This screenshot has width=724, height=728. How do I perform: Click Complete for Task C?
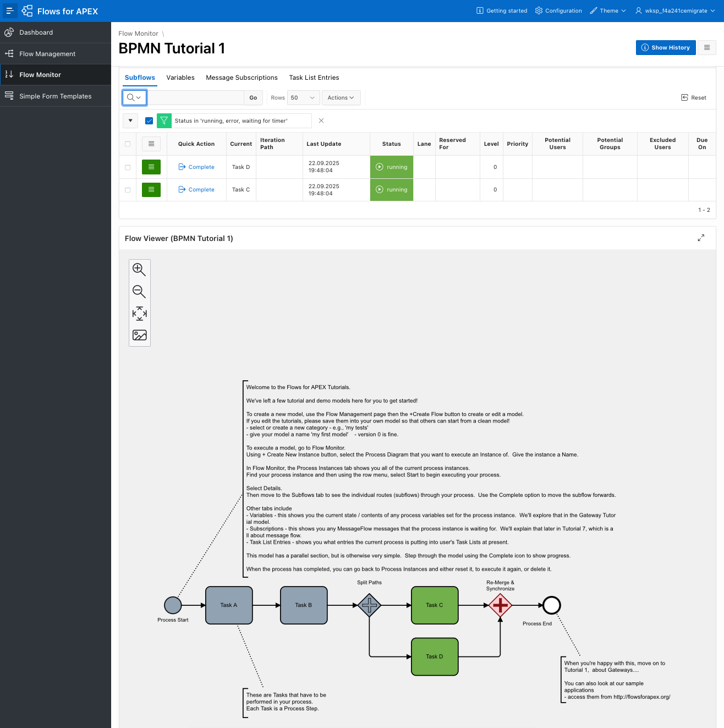tap(196, 190)
